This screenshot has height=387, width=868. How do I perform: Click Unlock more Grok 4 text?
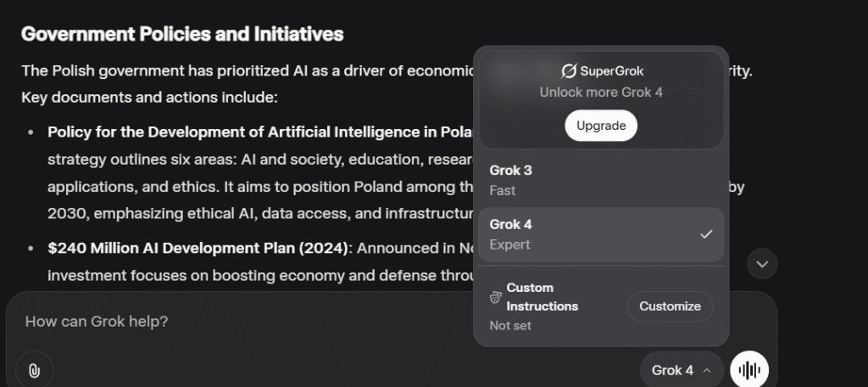[x=601, y=92]
